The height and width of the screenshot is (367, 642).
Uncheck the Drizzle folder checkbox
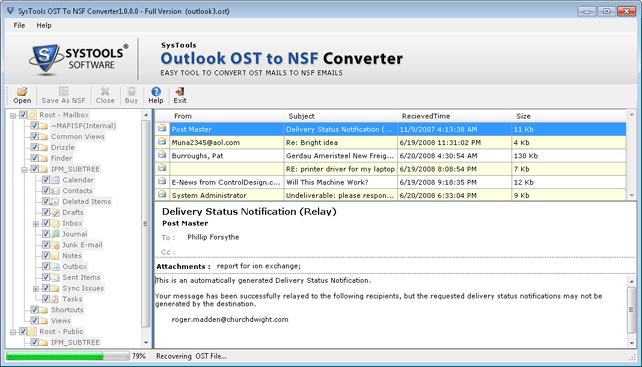[x=34, y=147]
